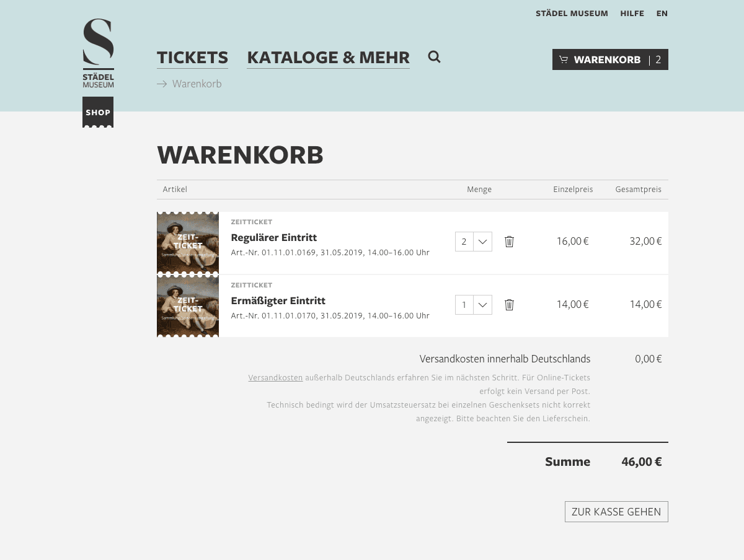Click the Shop badge under the logo

pyautogui.click(x=98, y=113)
